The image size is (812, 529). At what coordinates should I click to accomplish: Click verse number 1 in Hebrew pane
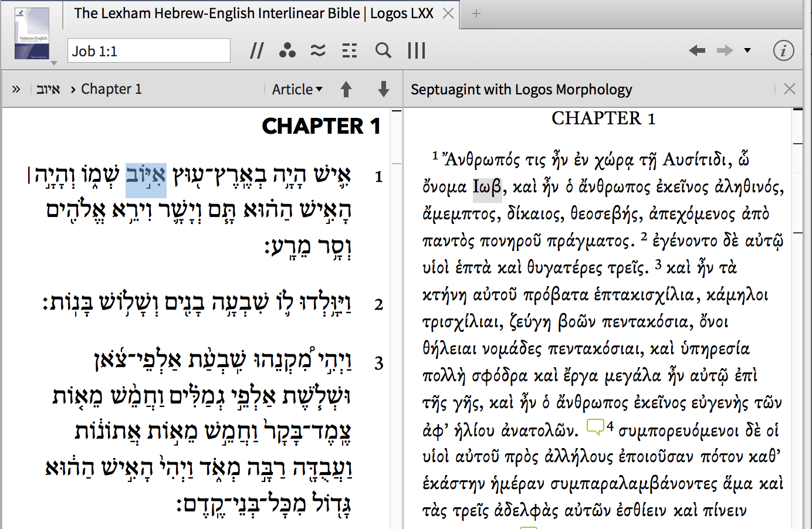(379, 177)
